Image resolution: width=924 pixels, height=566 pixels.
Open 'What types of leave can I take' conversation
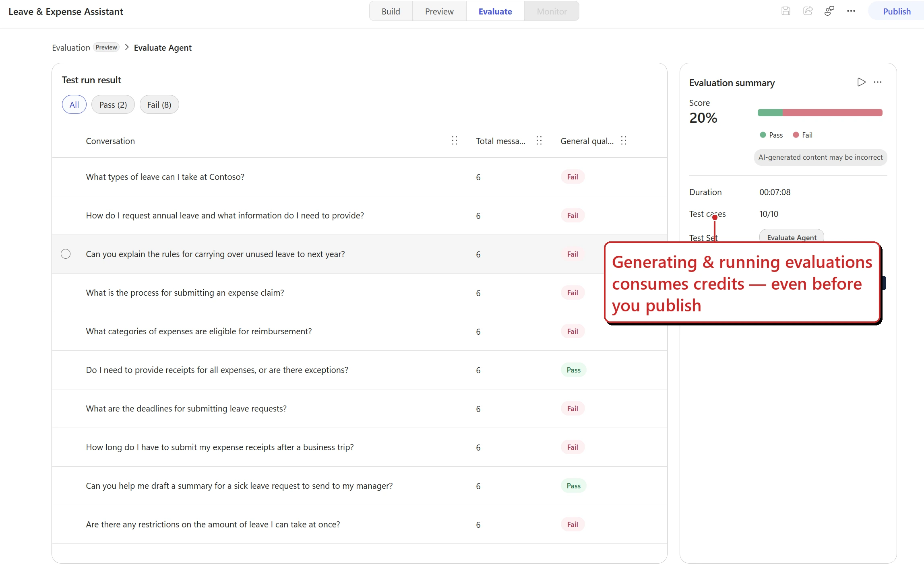[359, 177]
